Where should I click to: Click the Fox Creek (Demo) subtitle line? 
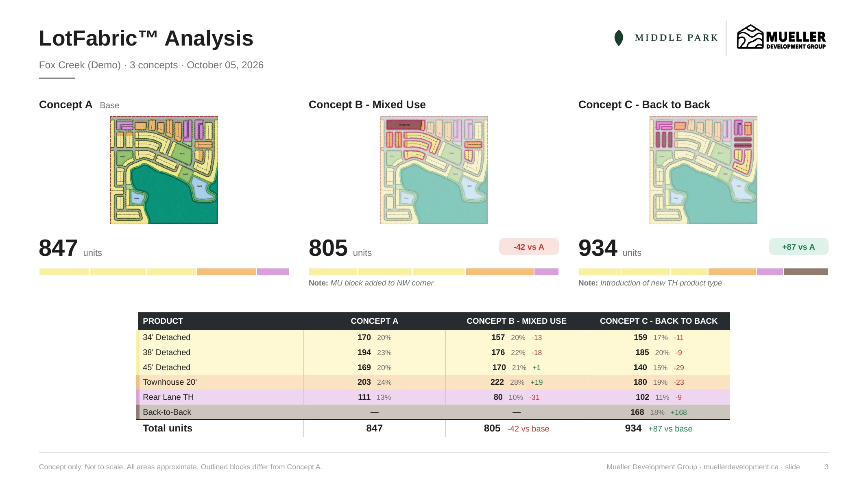[151, 65]
